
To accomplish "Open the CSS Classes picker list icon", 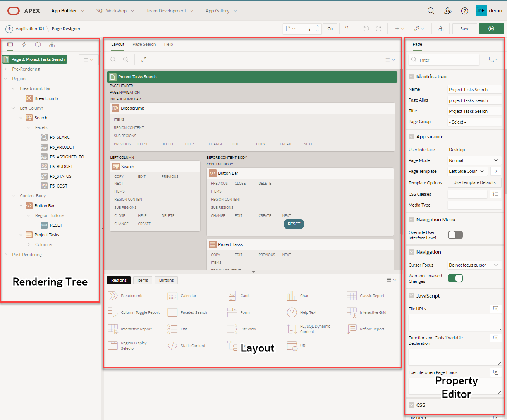I will pos(495,194).
